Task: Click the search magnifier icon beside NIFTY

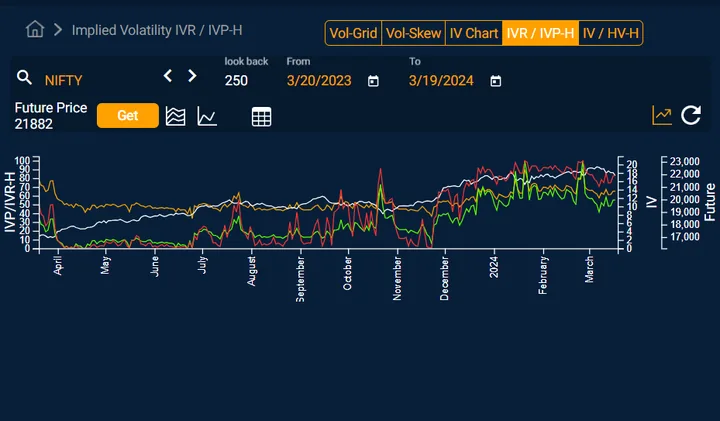Action: (x=24, y=78)
